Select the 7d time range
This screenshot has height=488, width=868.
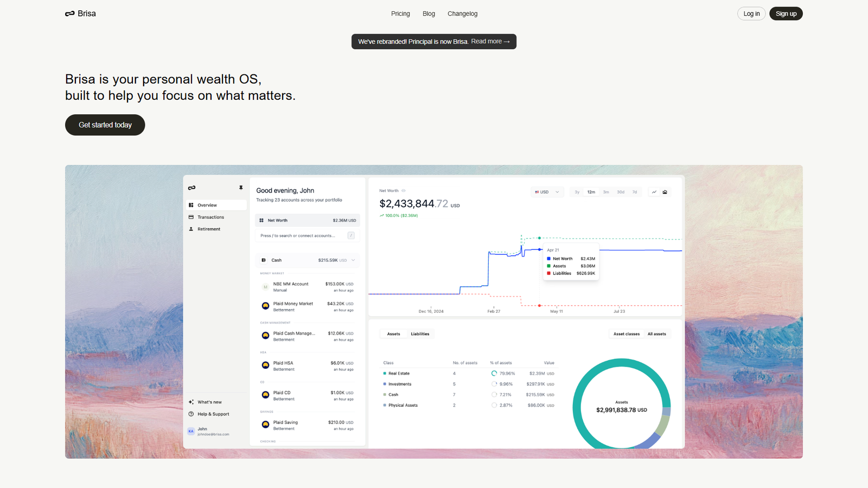pyautogui.click(x=635, y=192)
